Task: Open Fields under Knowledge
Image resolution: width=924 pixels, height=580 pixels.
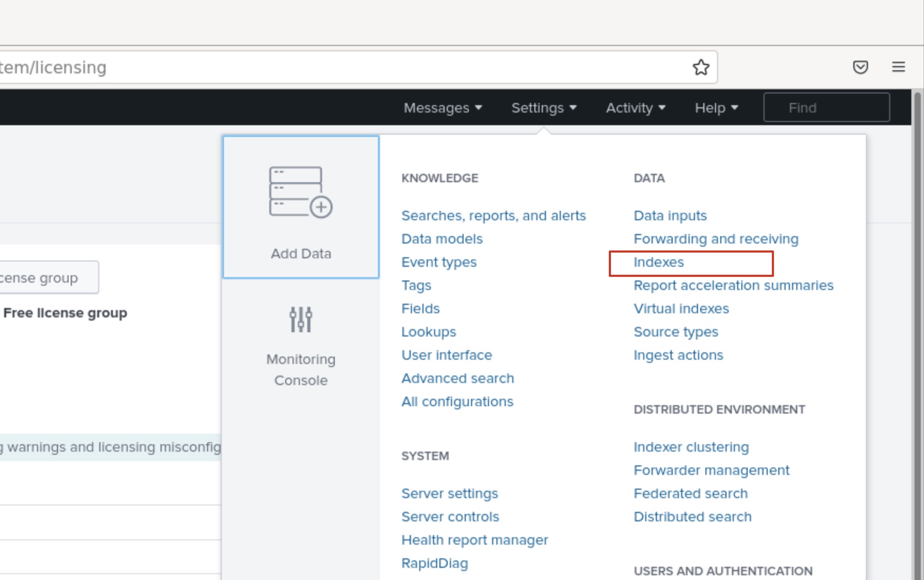Action: 420,308
